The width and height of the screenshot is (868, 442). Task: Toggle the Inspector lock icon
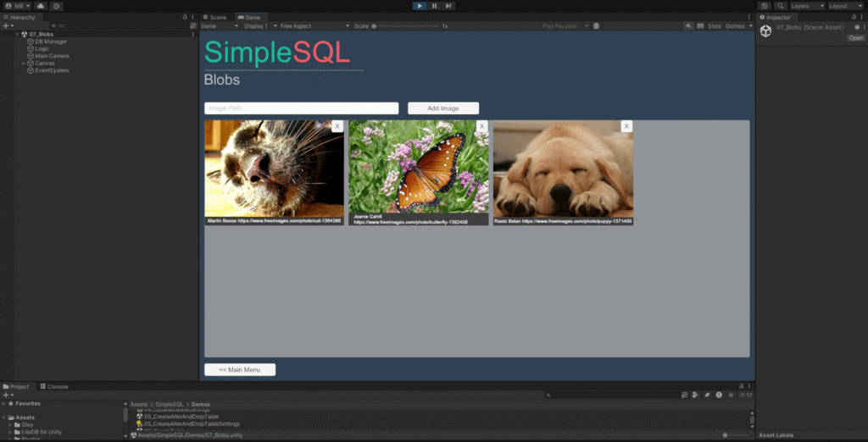point(854,17)
